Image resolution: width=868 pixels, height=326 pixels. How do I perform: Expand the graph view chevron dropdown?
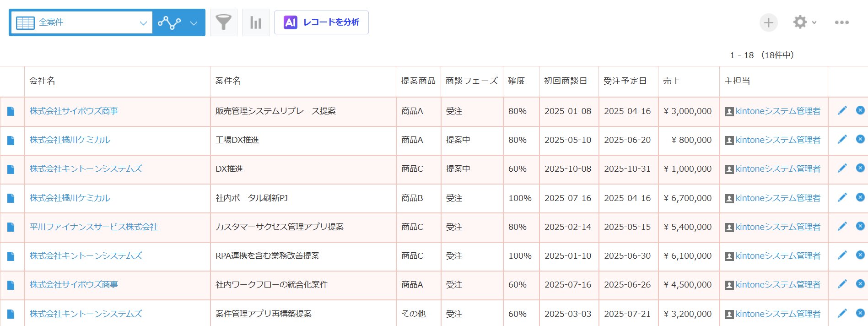pyautogui.click(x=194, y=23)
